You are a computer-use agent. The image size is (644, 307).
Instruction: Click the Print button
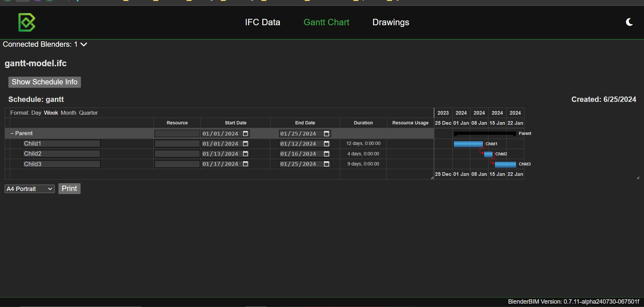click(x=70, y=189)
